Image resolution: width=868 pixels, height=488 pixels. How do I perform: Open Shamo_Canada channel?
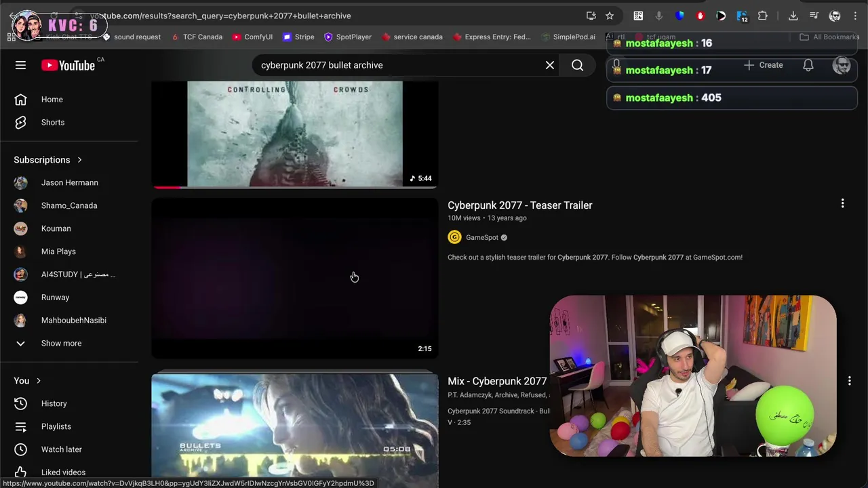69,206
